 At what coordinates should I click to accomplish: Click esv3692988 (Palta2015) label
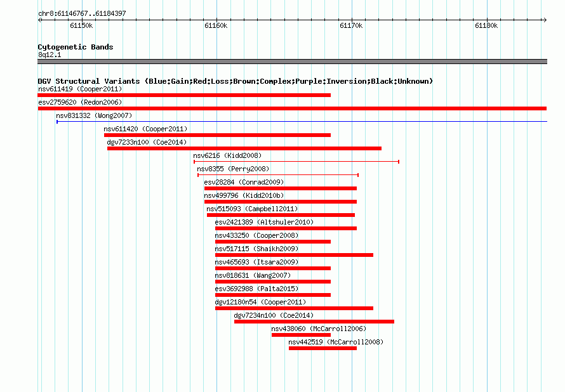pyautogui.click(x=256, y=289)
